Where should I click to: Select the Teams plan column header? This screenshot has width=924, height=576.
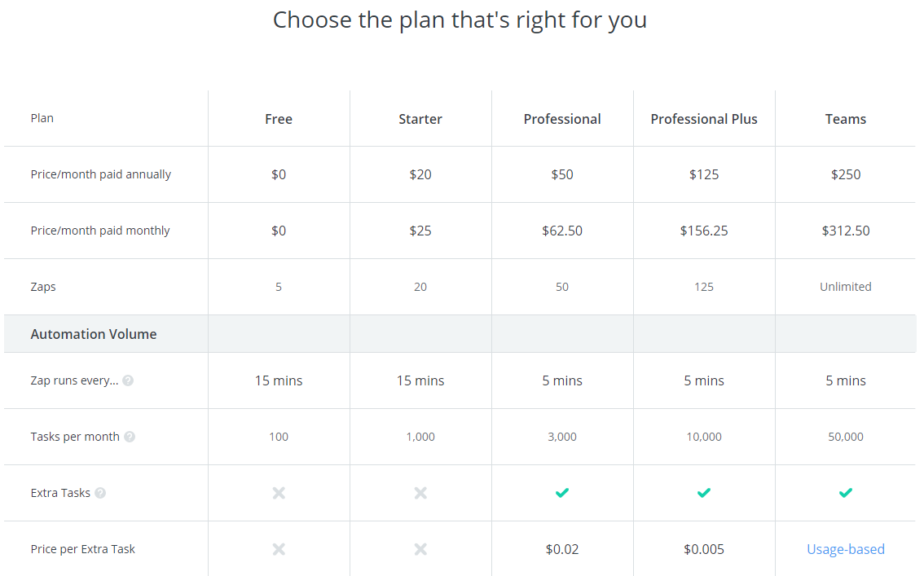(x=846, y=119)
